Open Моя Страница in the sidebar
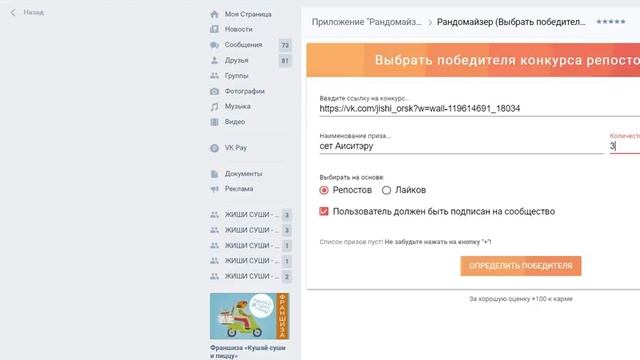 pyautogui.click(x=248, y=14)
